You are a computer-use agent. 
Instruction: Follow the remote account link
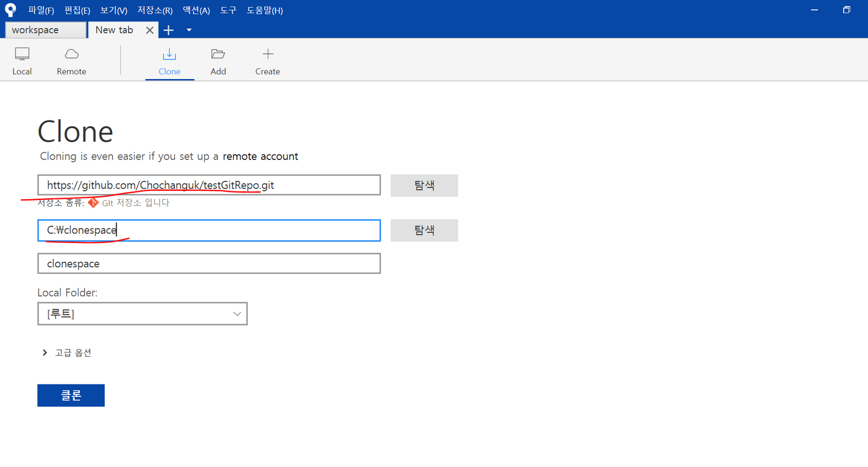(x=260, y=156)
